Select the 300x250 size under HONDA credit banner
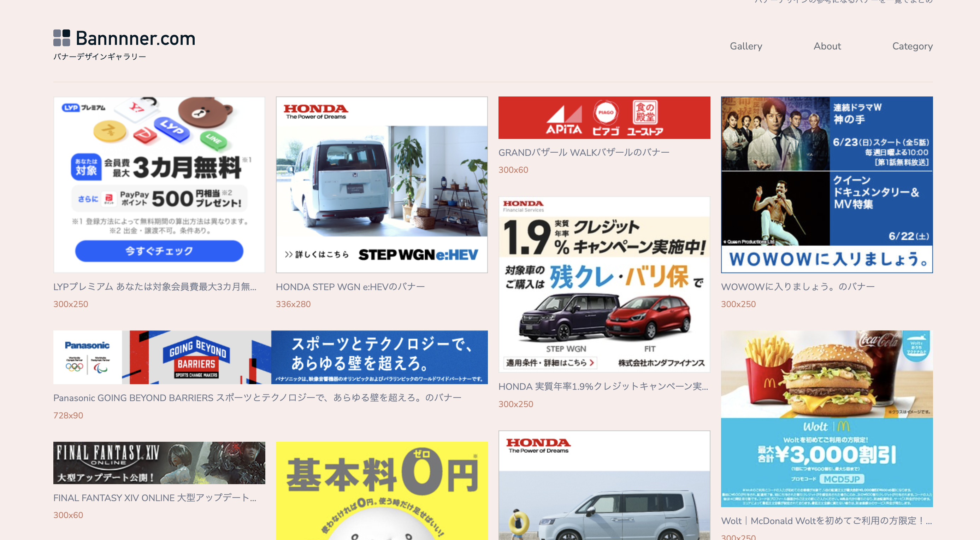Image resolution: width=980 pixels, height=540 pixels. (x=516, y=404)
